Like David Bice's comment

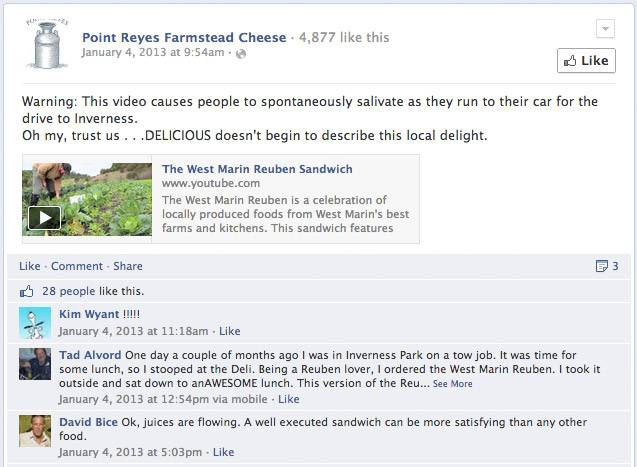click(223, 452)
